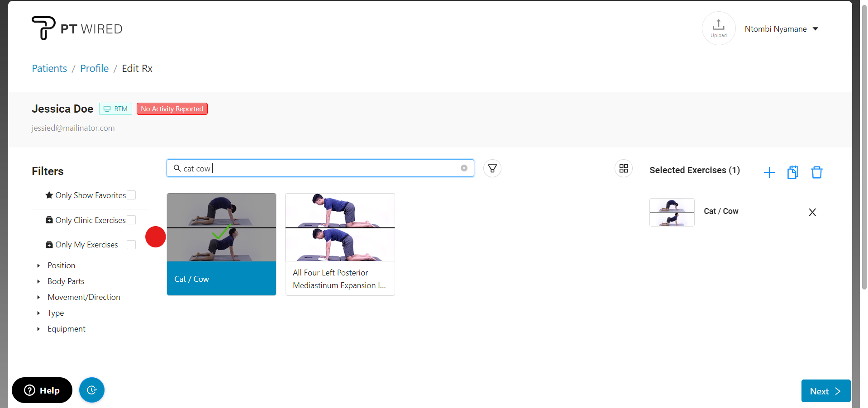Open the filter funnel options
The image size is (868, 408).
coord(492,168)
